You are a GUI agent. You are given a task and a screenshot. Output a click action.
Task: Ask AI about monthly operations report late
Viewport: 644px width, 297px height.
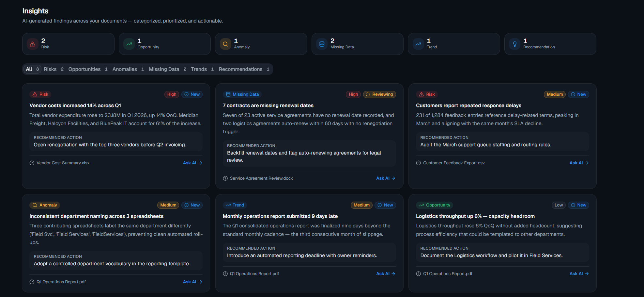(x=386, y=274)
